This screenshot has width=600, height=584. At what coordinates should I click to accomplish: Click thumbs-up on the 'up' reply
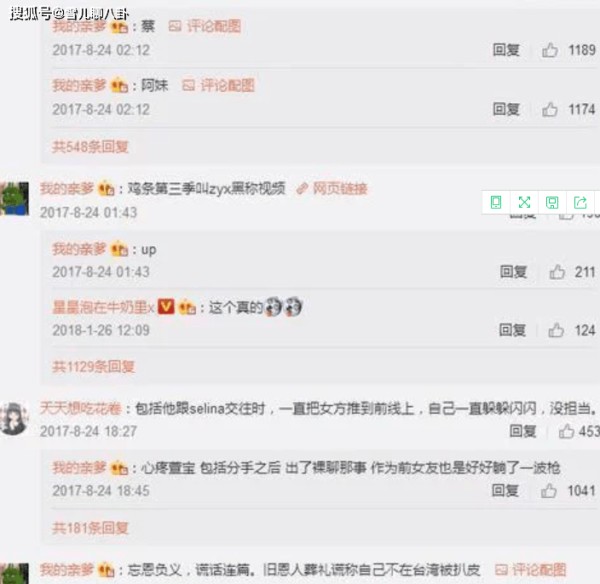[557, 272]
